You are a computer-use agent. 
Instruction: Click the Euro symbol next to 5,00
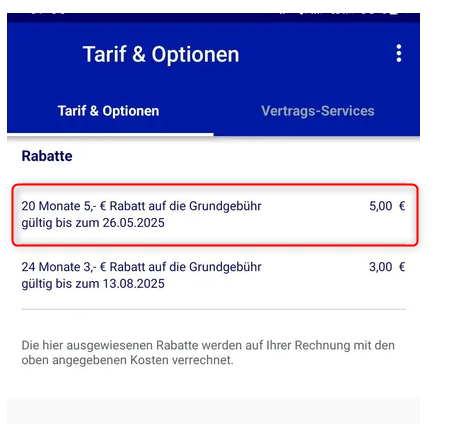[402, 206]
